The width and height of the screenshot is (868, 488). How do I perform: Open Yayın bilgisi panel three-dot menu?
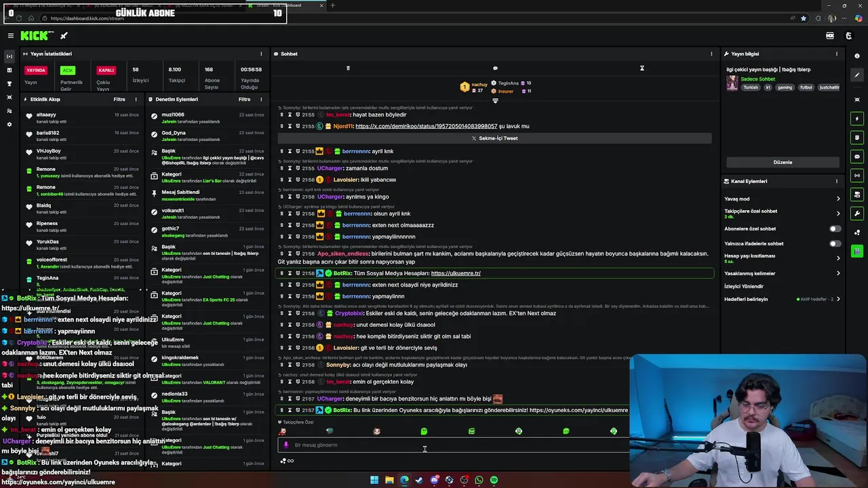[x=837, y=54]
